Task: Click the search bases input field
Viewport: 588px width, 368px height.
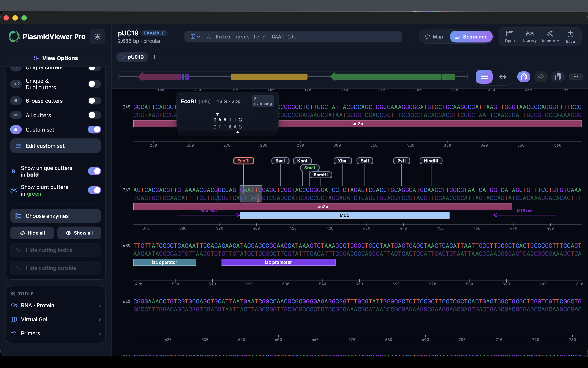Action: 293,37
